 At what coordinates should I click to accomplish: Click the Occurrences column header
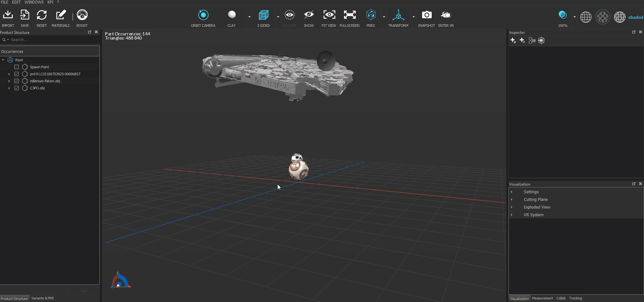50,51
